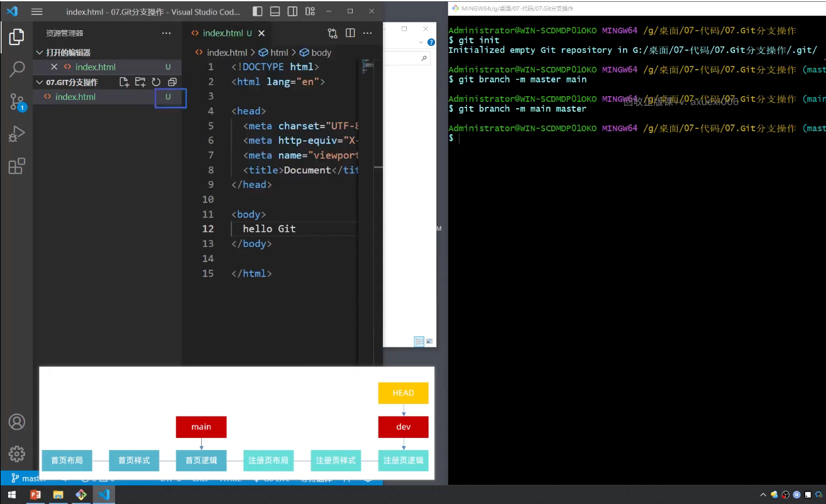Viewport: 826px width, 504px height.
Task: Create a new file in the explorer toolbar
Action: point(124,82)
